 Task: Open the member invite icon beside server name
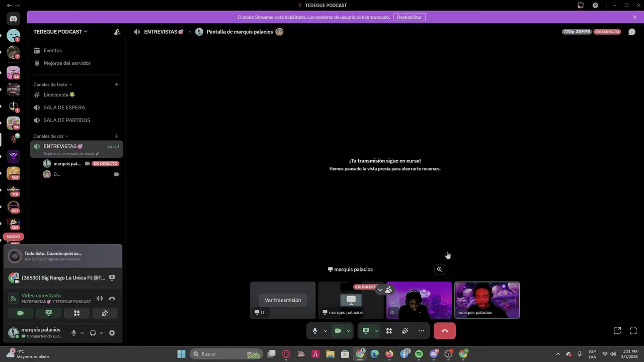(117, 32)
